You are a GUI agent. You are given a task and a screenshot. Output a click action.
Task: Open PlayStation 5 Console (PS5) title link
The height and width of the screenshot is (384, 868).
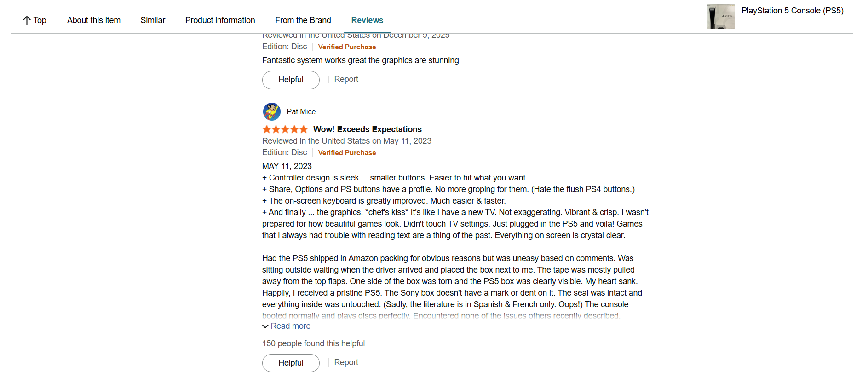click(x=792, y=10)
